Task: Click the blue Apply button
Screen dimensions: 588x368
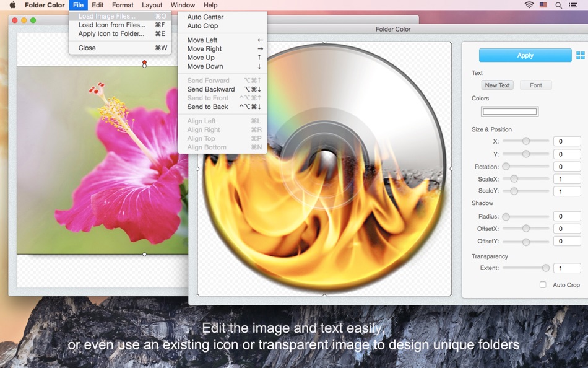Action: [x=525, y=55]
